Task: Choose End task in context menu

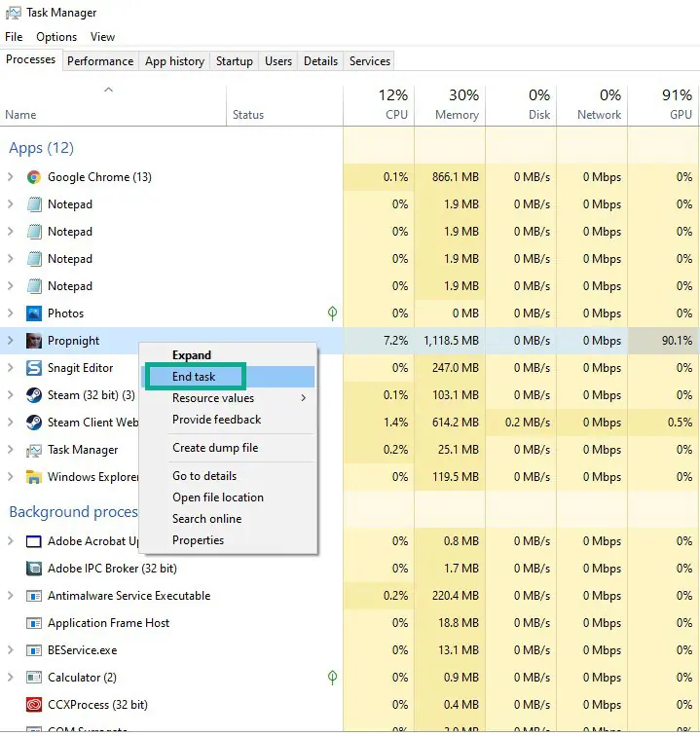Action: 228,377
